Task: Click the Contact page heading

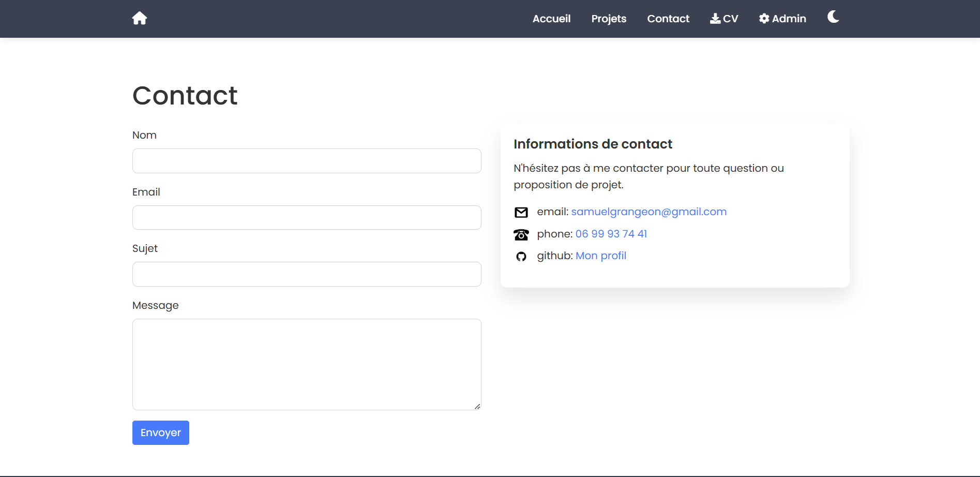Action: point(185,96)
